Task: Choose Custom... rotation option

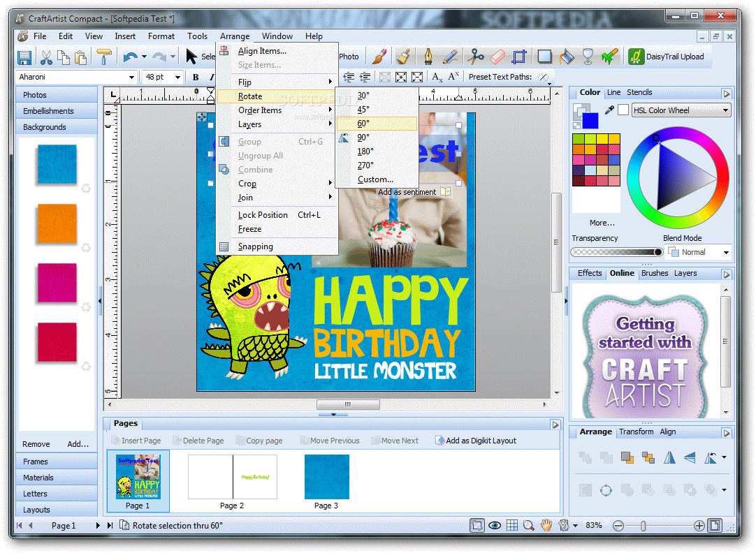Action: [x=375, y=179]
